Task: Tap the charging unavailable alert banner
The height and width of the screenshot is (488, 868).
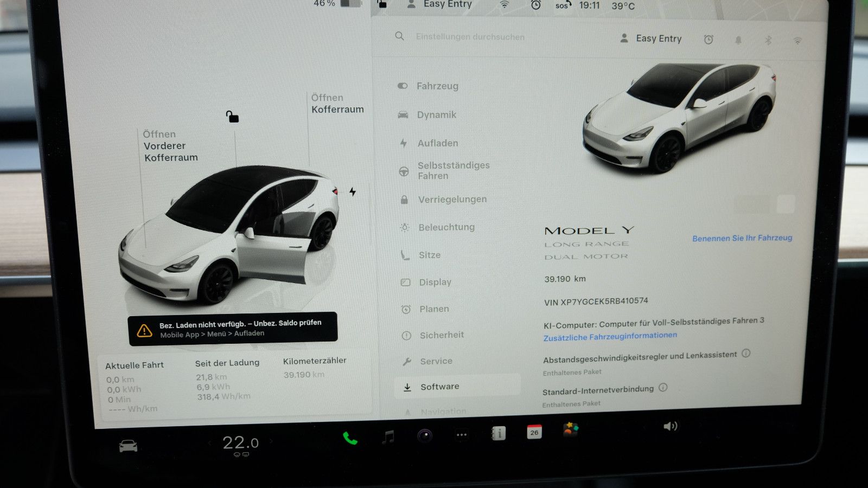Action: tap(233, 329)
